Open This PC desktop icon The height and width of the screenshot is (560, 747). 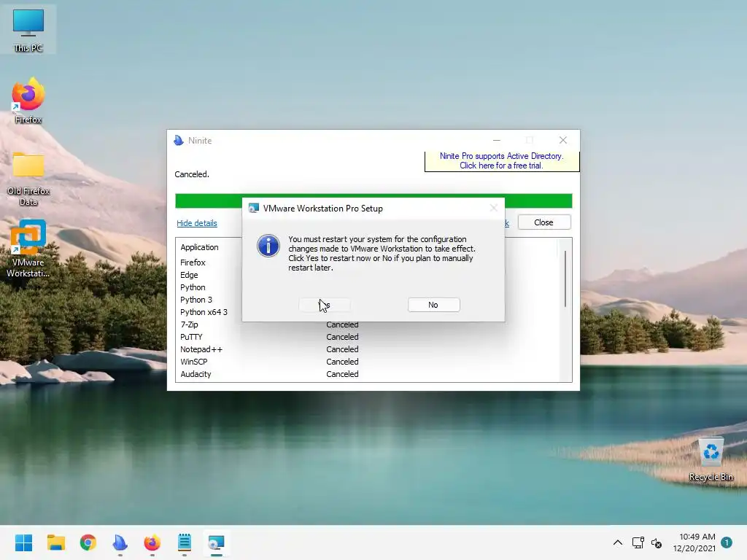click(x=28, y=30)
